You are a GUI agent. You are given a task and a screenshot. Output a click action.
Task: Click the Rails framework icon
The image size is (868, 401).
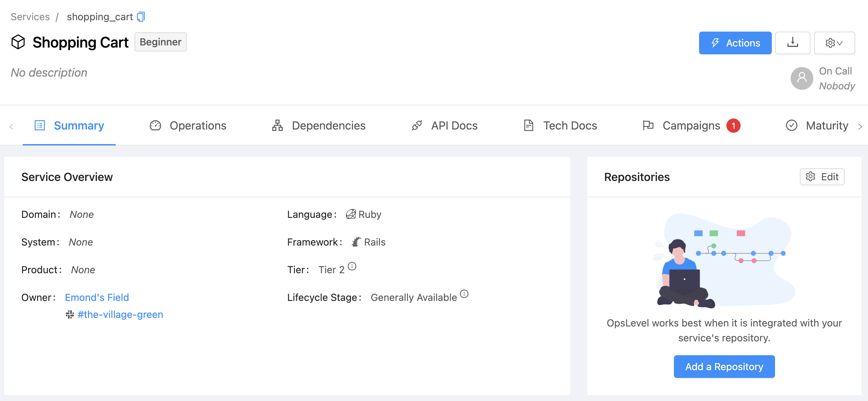click(x=356, y=242)
